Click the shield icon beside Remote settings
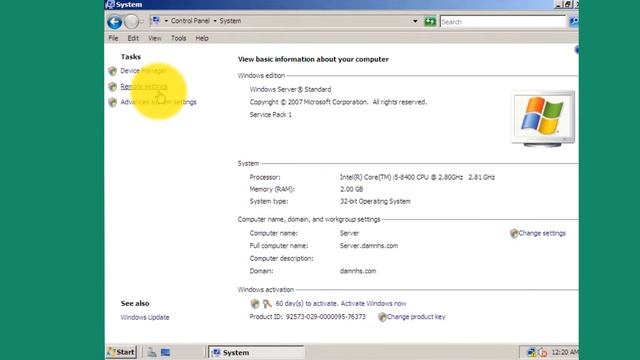Screen dimensions: 640x360 click(113, 87)
